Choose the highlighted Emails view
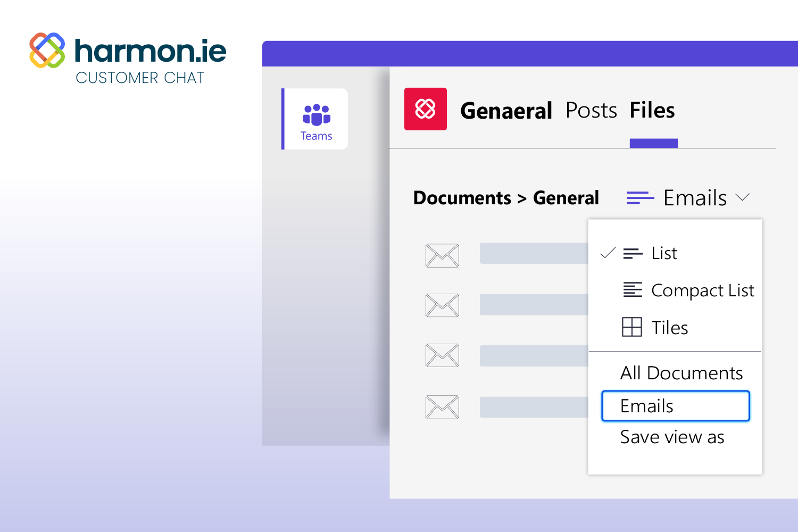This screenshot has height=532, width=798. point(676,406)
